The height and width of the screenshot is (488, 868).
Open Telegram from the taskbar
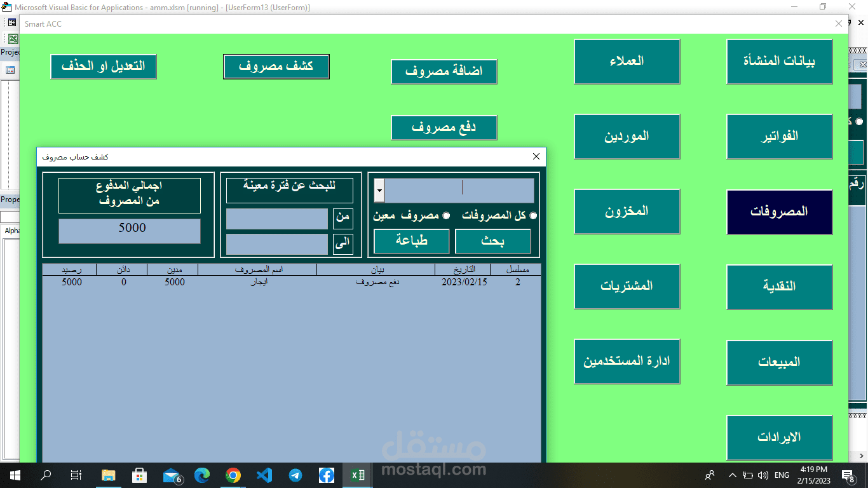click(295, 475)
